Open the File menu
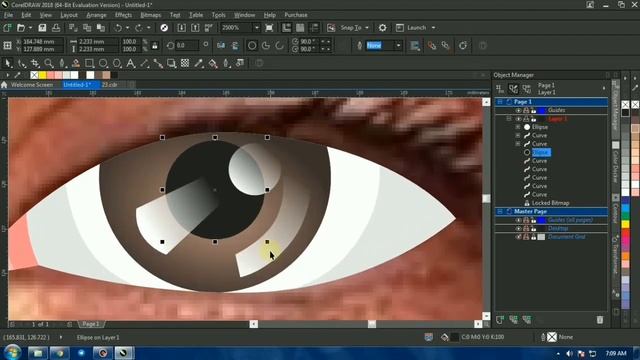Image resolution: width=640 pixels, height=360 pixels. click(x=8, y=15)
